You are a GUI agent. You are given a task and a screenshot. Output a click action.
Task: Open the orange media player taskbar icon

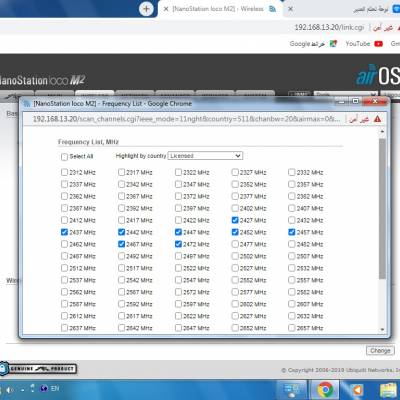[357, 389]
